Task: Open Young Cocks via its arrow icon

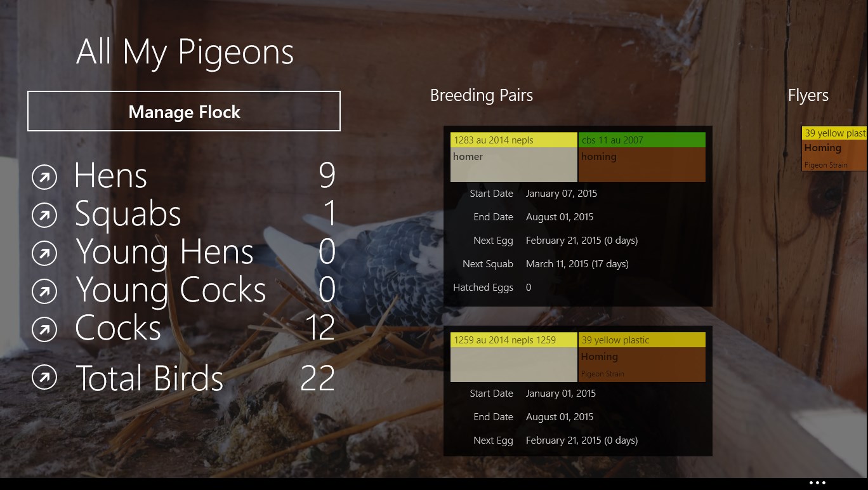Action: [x=44, y=292]
